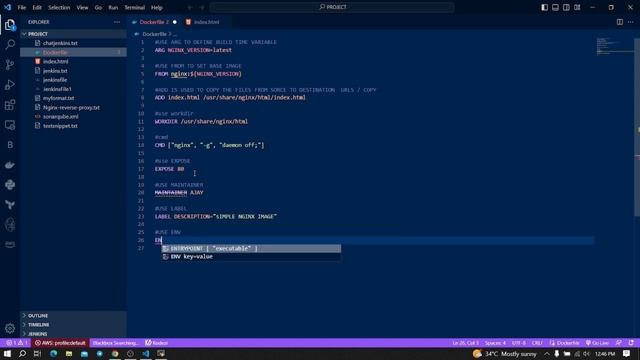Open the File menu

point(22,7)
